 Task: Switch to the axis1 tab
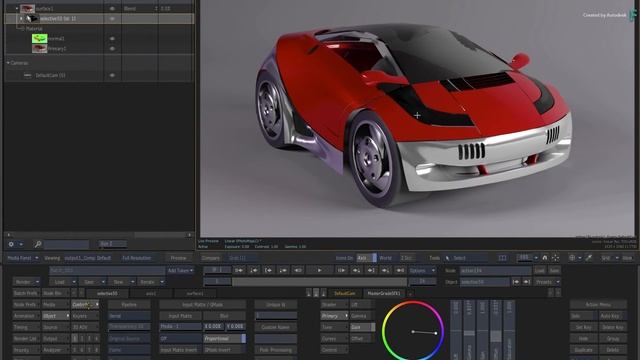click(x=151, y=293)
